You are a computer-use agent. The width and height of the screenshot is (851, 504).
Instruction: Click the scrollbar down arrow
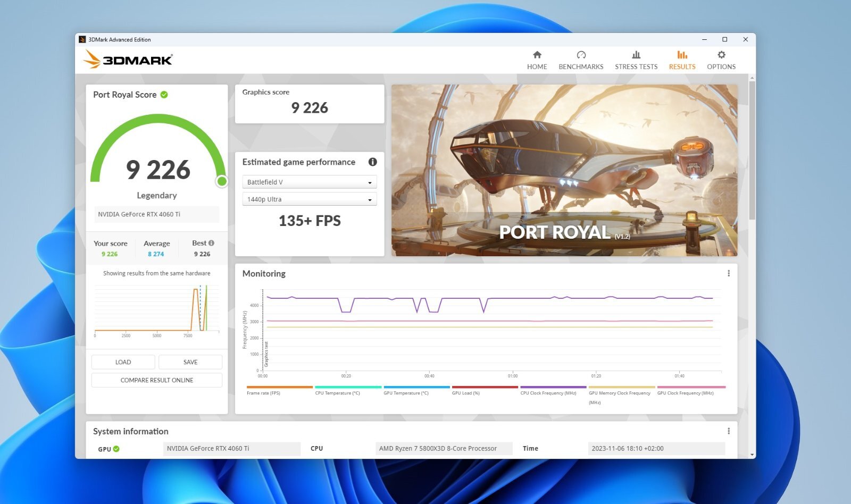click(752, 455)
